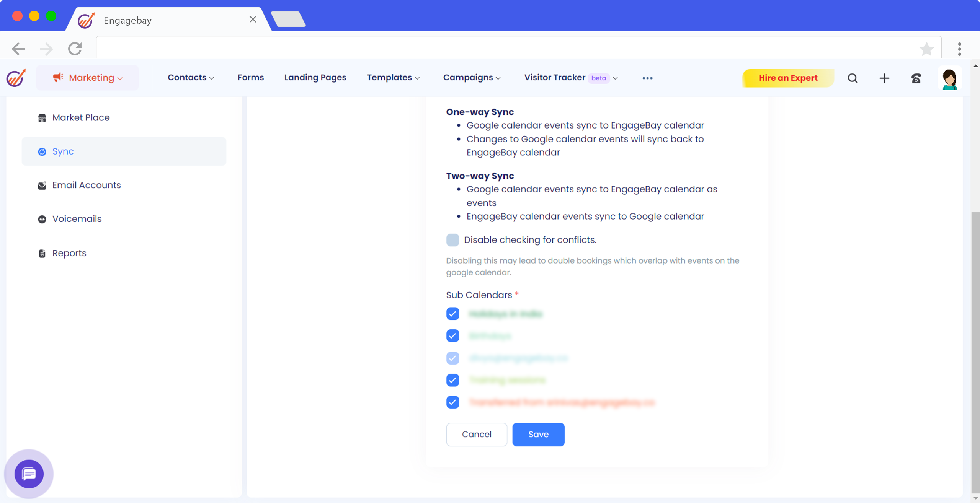Click the browser forward arrow
Viewport: 980px width, 503px height.
pos(47,49)
